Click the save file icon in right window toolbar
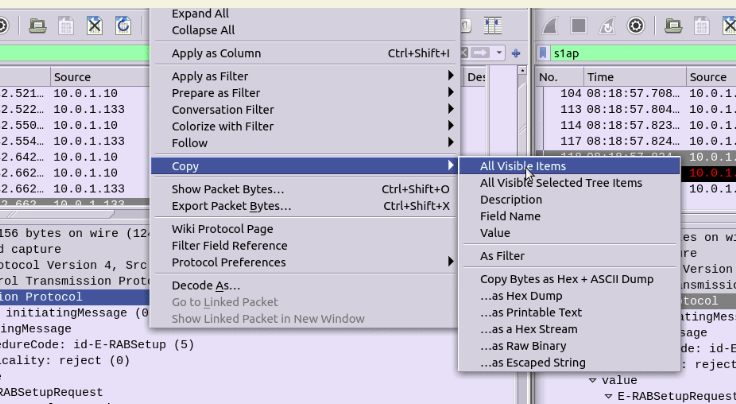This screenshot has height=404, width=736. pyautogui.click(x=702, y=25)
